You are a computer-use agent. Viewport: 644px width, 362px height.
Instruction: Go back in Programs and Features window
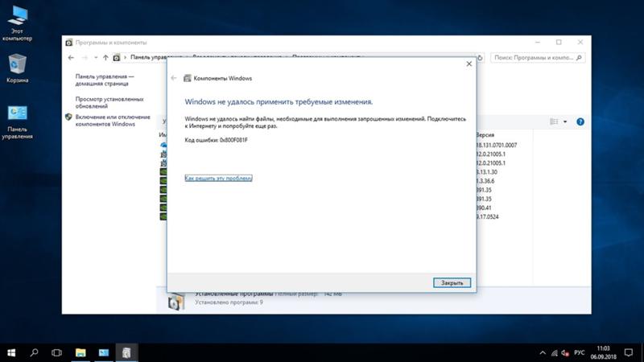coord(71,57)
